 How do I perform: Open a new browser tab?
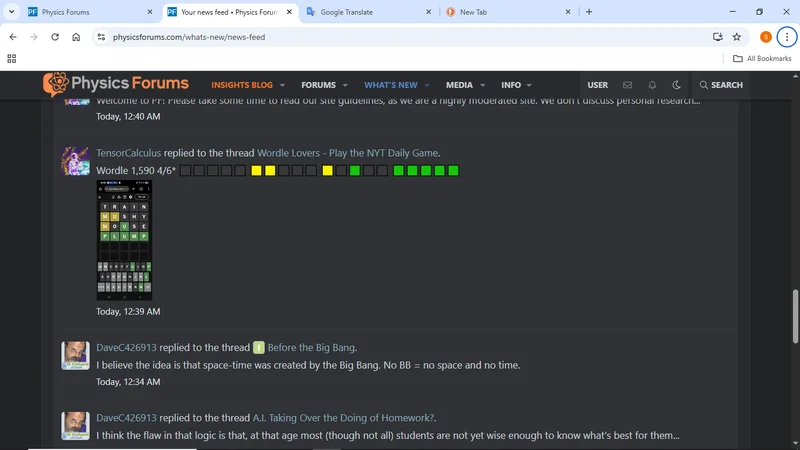pyautogui.click(x=589, y=12)
